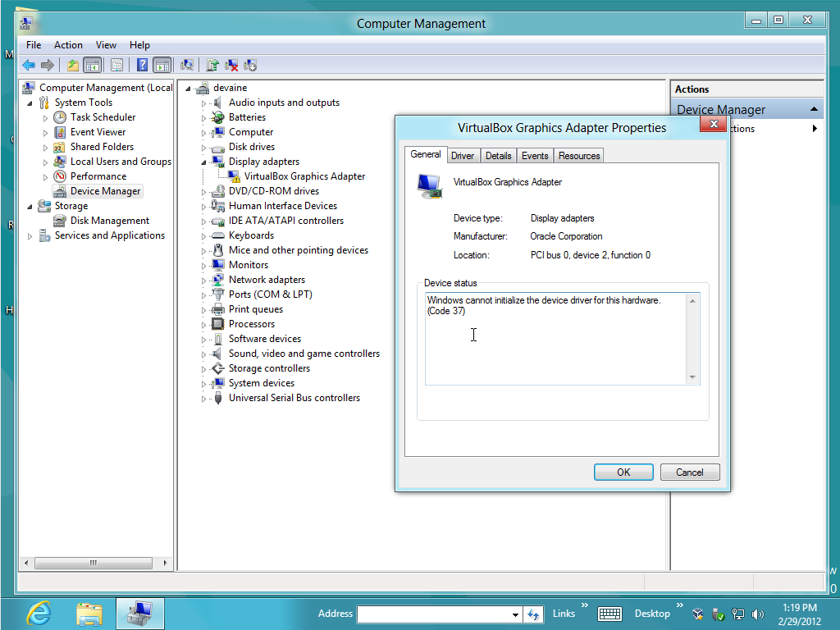
Task: Open the Action menu
Action: point(69,45)
